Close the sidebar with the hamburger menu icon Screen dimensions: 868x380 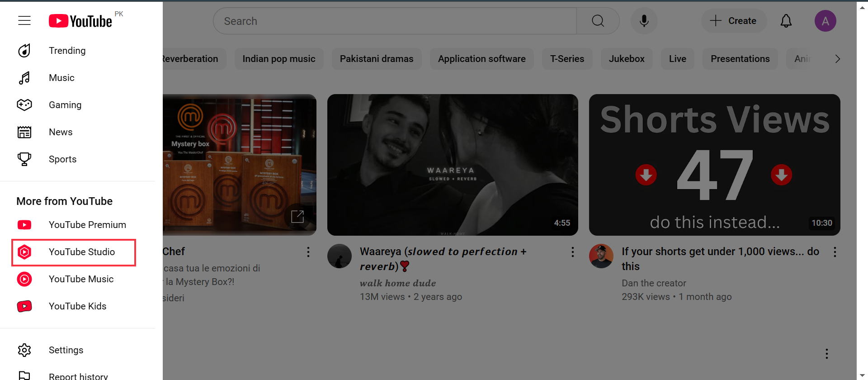pos(24,20)
